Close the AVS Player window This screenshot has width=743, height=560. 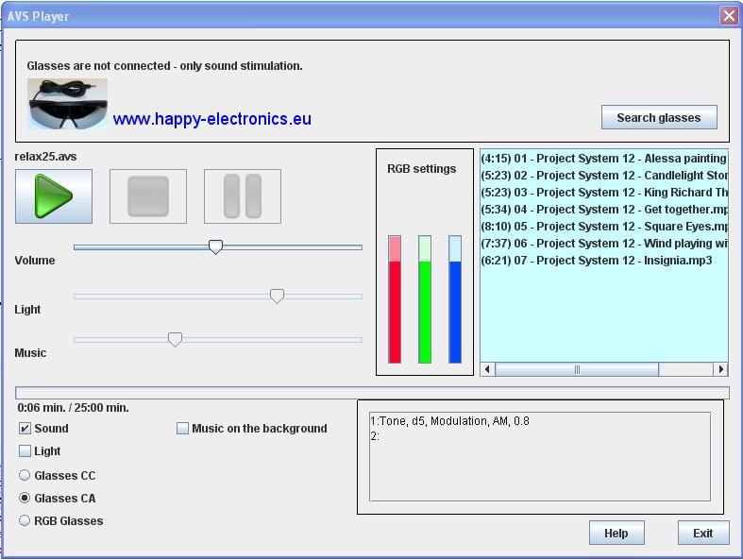coord(728,16)
